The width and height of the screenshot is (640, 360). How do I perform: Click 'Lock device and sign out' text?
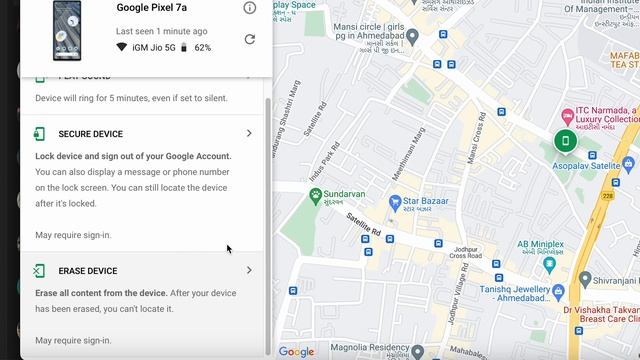133,156
